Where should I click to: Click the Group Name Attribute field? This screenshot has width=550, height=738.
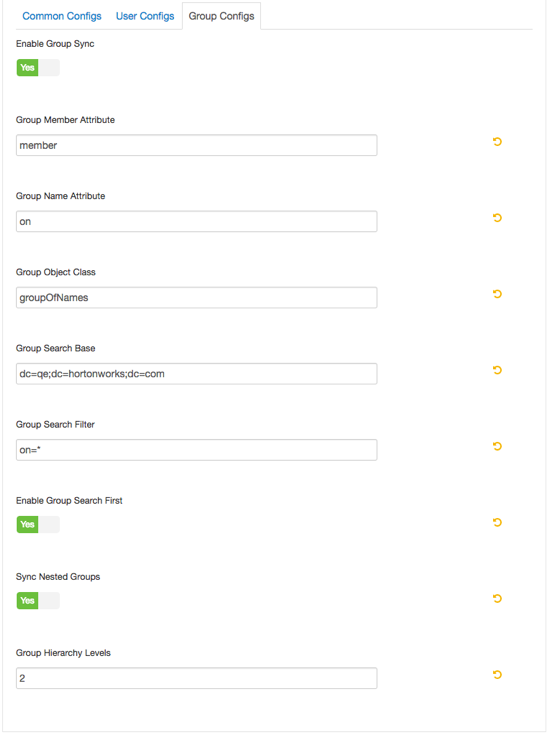click(x=197, y=222)
